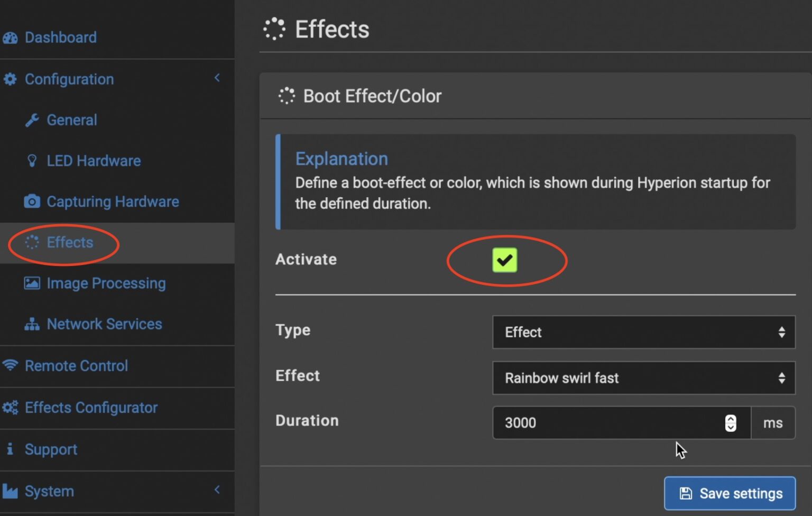Expand the System menu chevron
Screen dimensions: 812x516
[x=217, y=490]
